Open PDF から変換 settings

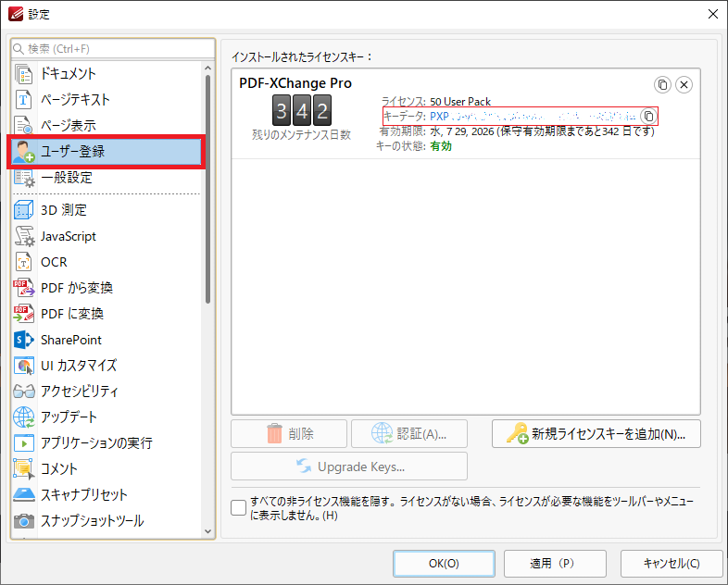click(107, 288)
